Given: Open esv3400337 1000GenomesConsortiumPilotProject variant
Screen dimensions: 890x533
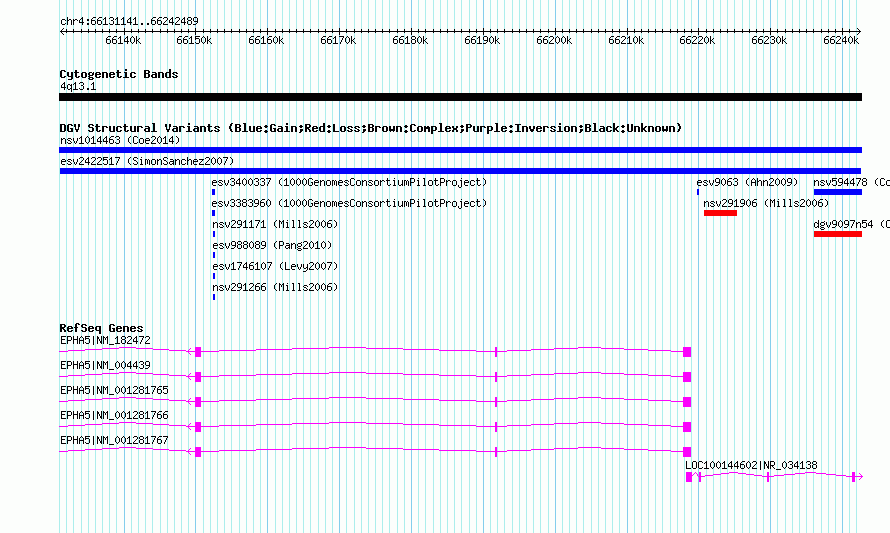Looking at the screenshot, I should [350, 182].
